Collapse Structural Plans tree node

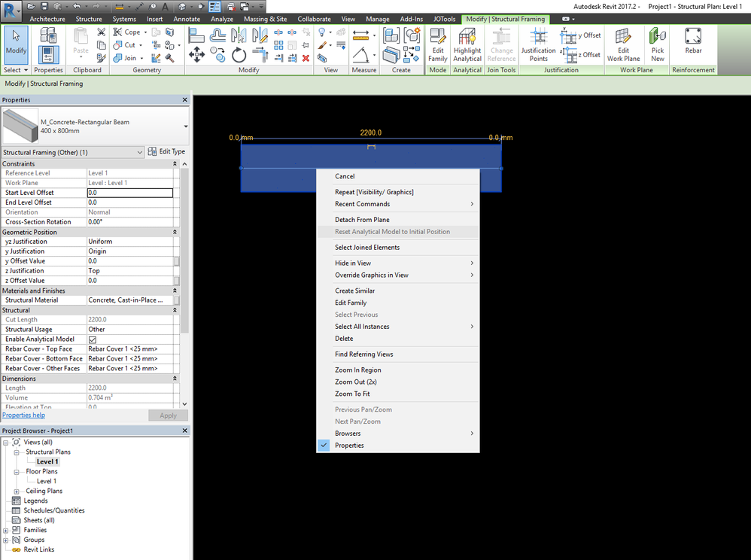click(x=17, y=452)
